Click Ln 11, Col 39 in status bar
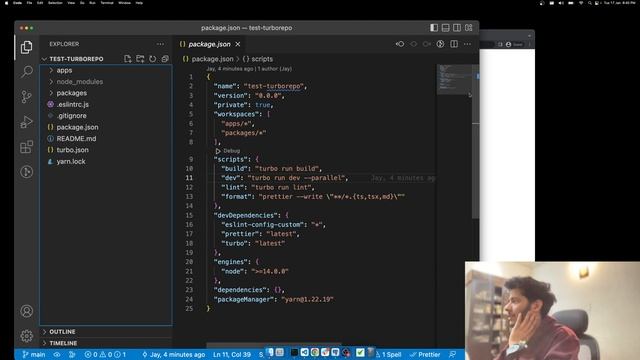 coord(232,354)
